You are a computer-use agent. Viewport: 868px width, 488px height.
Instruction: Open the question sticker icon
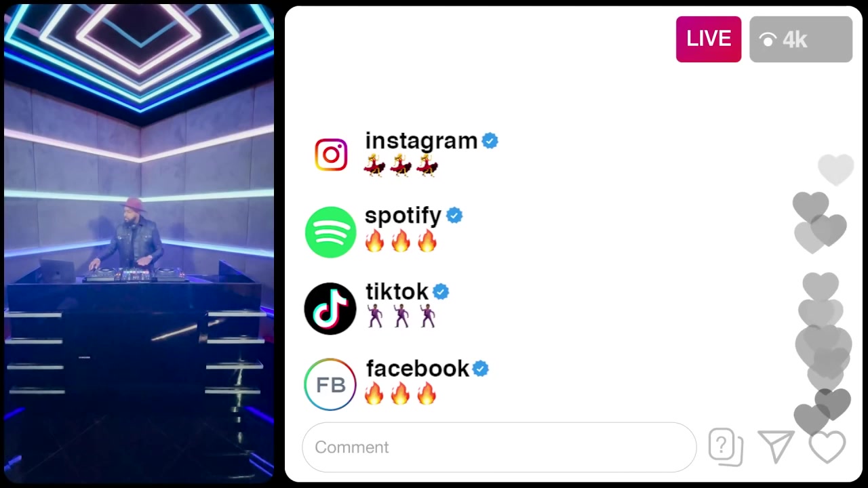(x=725, y=447)
